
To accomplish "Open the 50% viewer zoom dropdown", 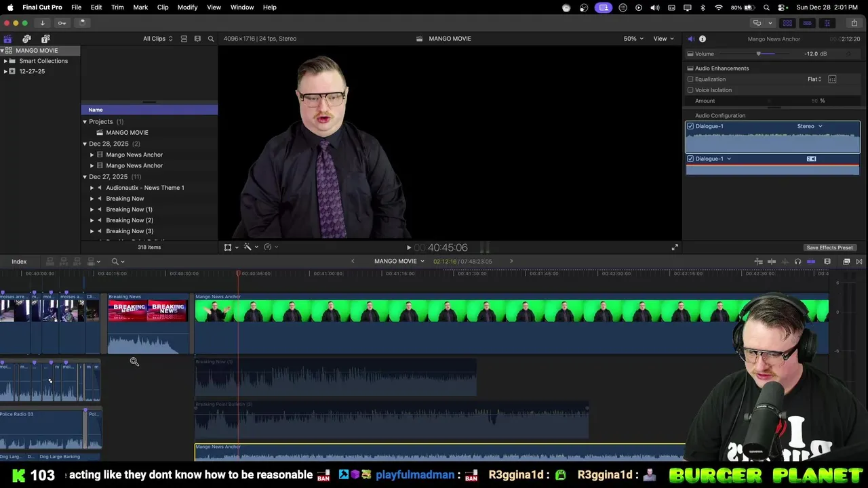I will (x=633, y=39).
